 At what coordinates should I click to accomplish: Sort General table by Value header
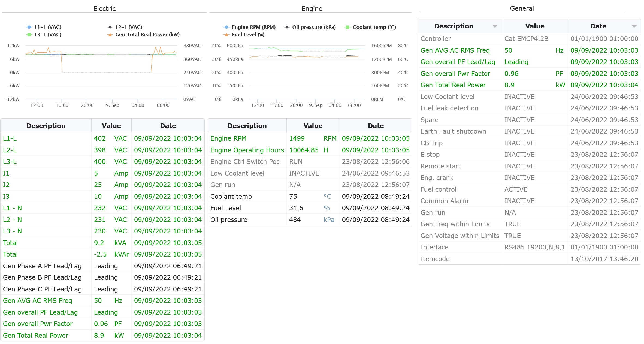[x=534, y=26]
